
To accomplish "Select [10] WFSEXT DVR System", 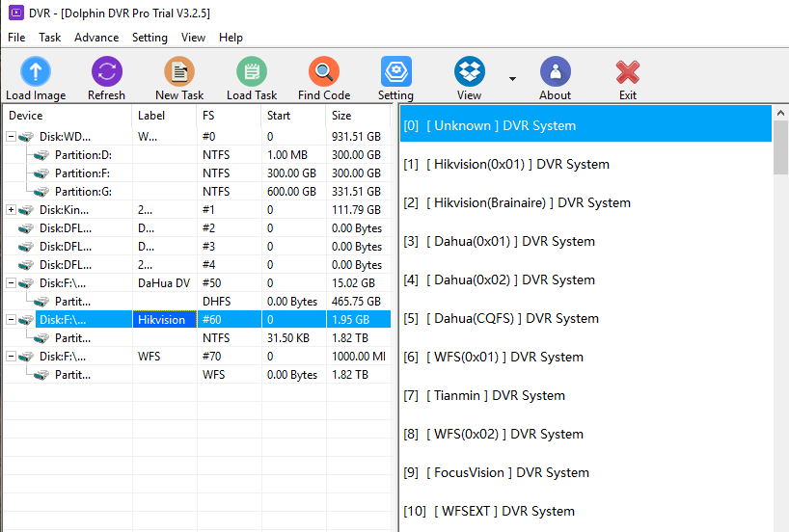I will [x=585, y=512].
